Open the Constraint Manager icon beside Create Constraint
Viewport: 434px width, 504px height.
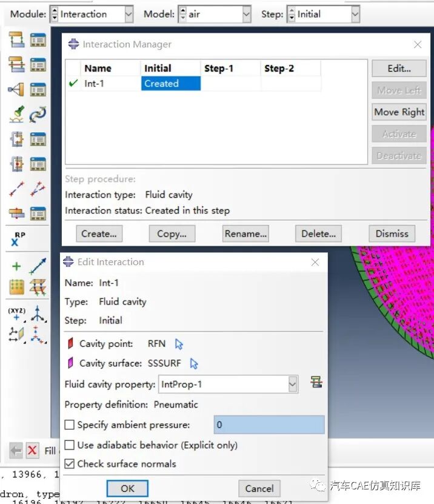(38, 89)
